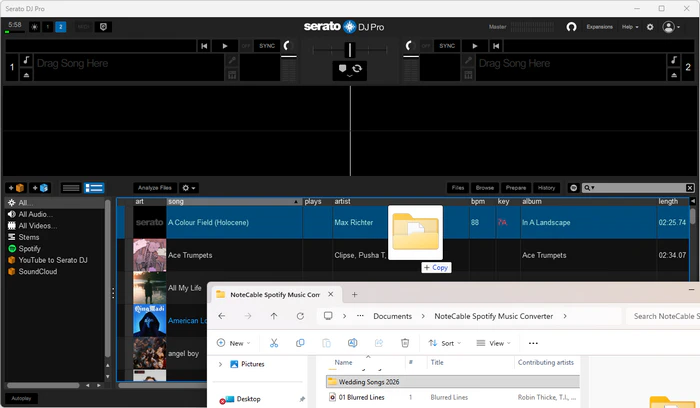Open Serato settings gear
Image resolution: width=700 pixels, height=408 pixels.
point(650,27)
